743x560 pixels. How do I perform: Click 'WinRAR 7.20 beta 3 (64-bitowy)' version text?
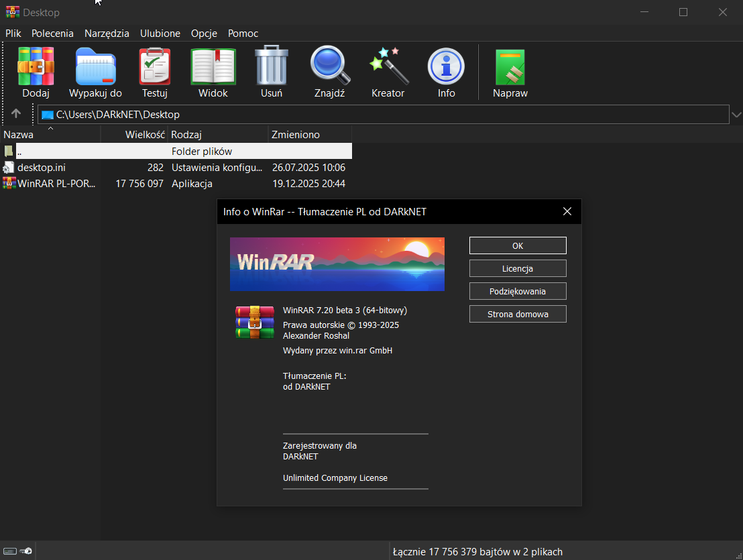click(x=345, y=311)
